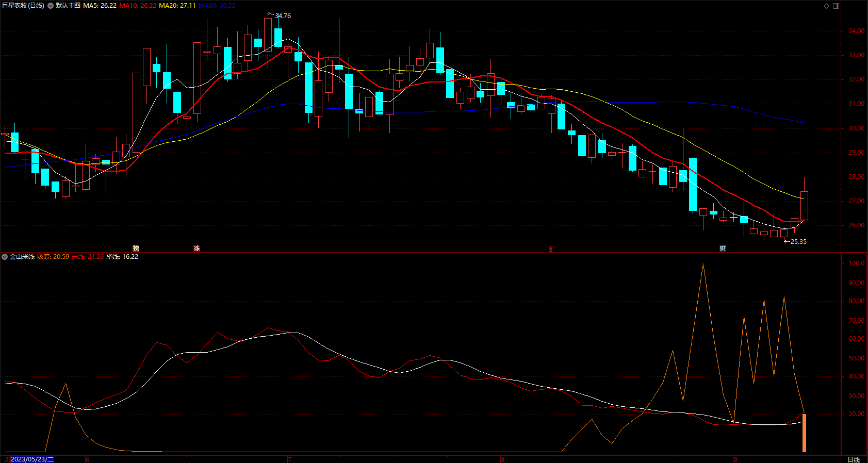Click the 20.00 indicator axis label

pyautogui.click(x=857, y=414)
